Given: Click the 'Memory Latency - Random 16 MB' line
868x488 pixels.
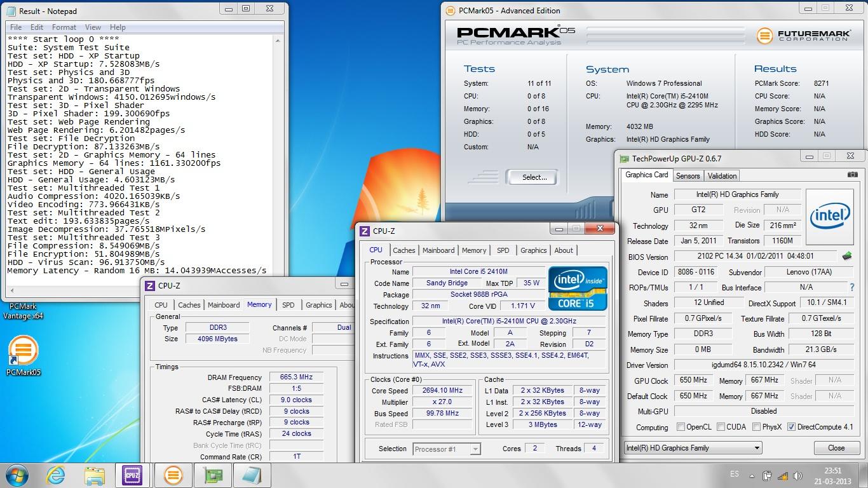Looking at the screenshot, I should (x=137, y=271).
